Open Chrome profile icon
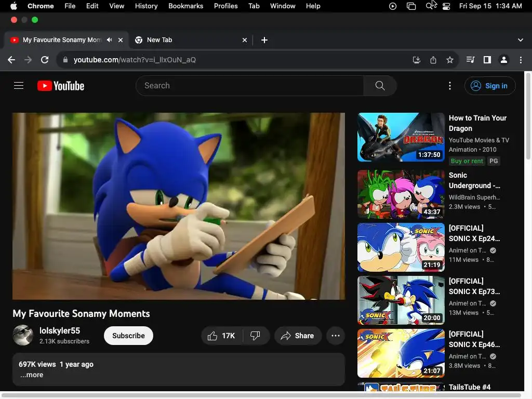Screen dimensions: 532x399 (x=504, y=60)
